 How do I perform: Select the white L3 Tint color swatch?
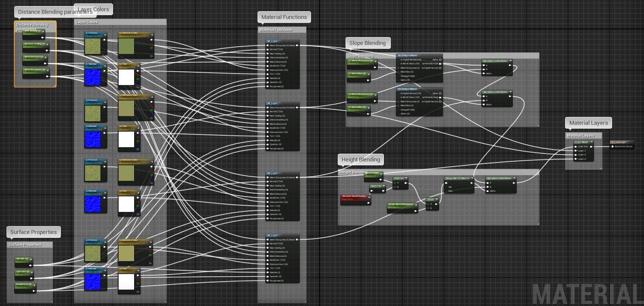coord(126,204)
